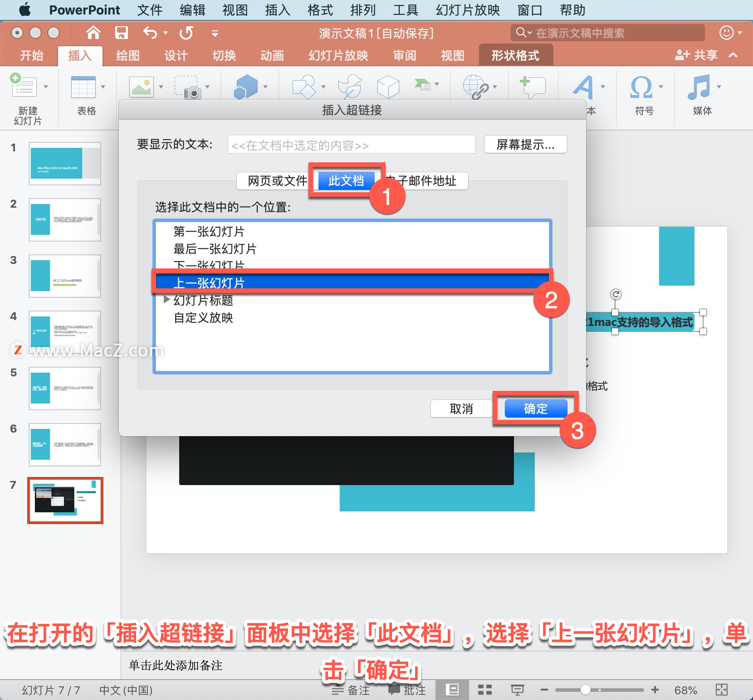Screen dimensions: 753x700
Task: Click the Hyperlink globe icon
Action: [475, 87]
